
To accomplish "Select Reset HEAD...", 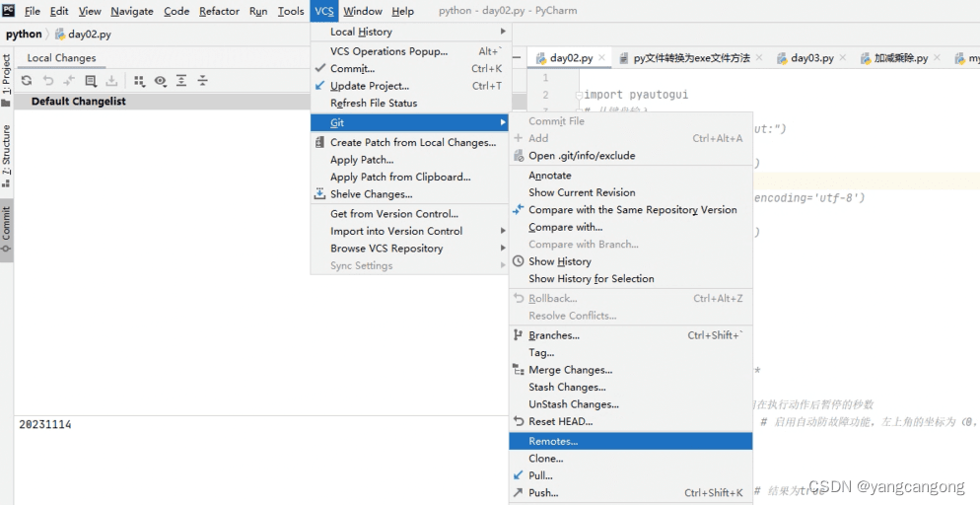I will (631, 421).
